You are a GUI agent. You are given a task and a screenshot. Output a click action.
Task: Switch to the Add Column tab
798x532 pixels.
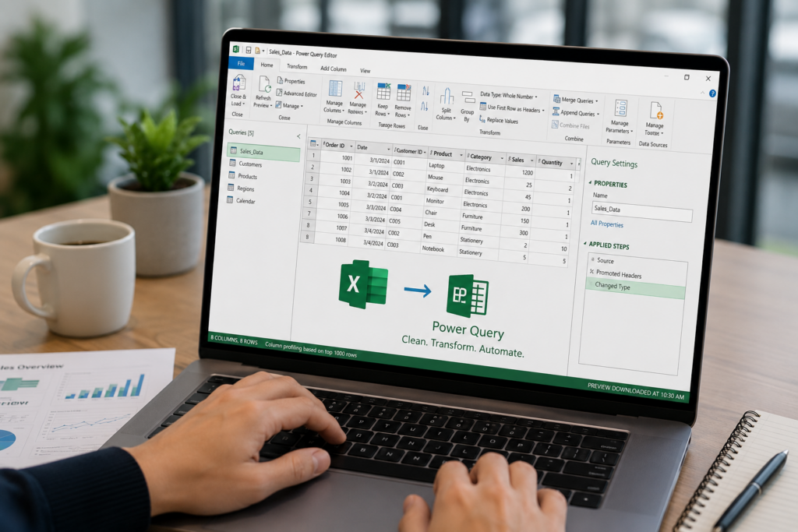[334, 69]
